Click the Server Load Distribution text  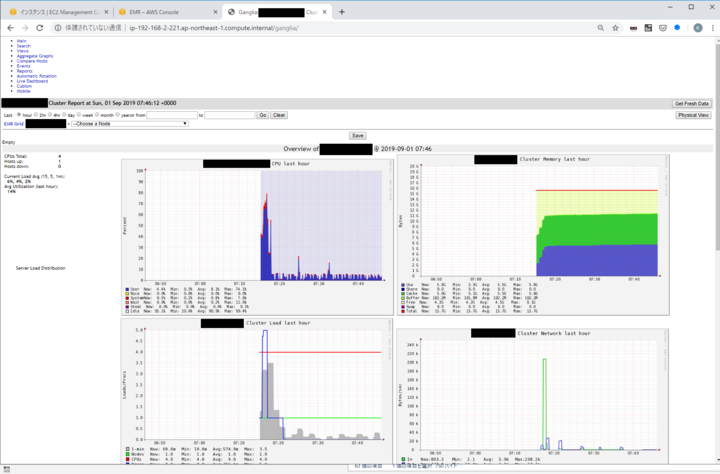pos(40,268)
